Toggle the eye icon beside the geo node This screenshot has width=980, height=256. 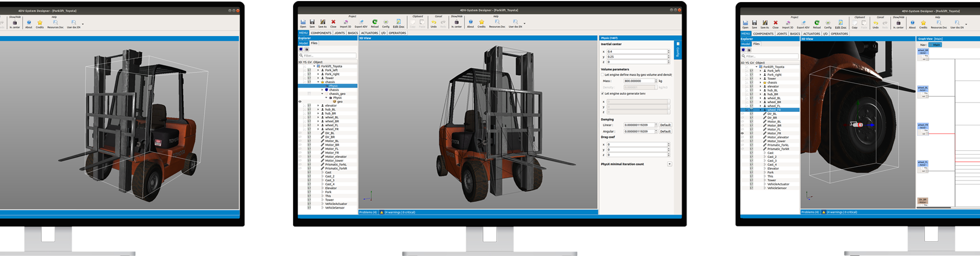pyautogui.click(x=300, y=101)
